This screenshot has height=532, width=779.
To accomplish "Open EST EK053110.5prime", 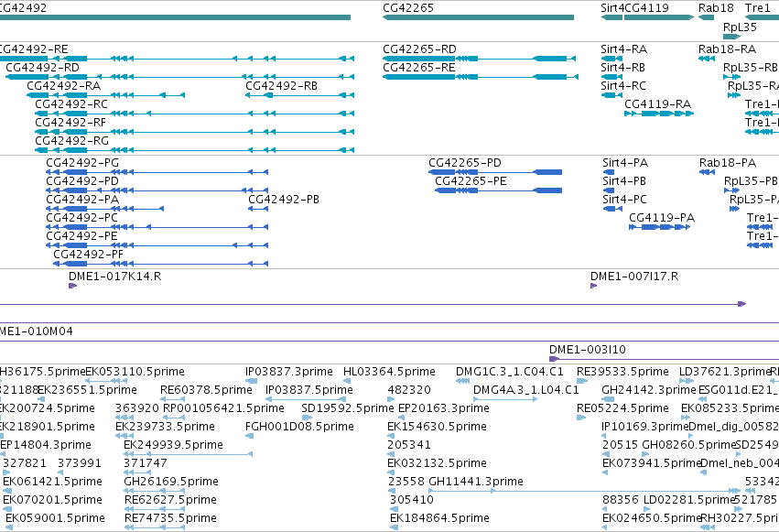I will point(106,381).
